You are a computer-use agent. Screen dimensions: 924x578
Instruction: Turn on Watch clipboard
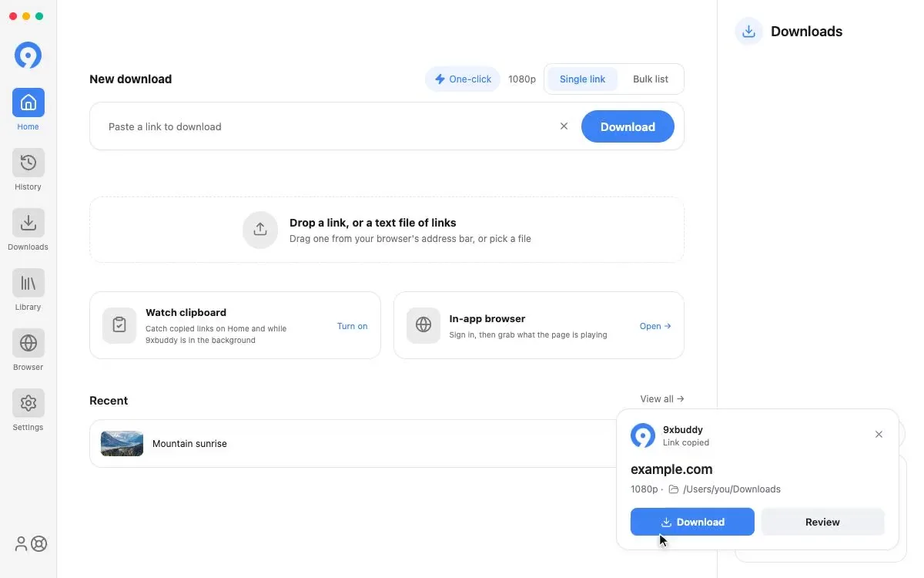[352, 326]
